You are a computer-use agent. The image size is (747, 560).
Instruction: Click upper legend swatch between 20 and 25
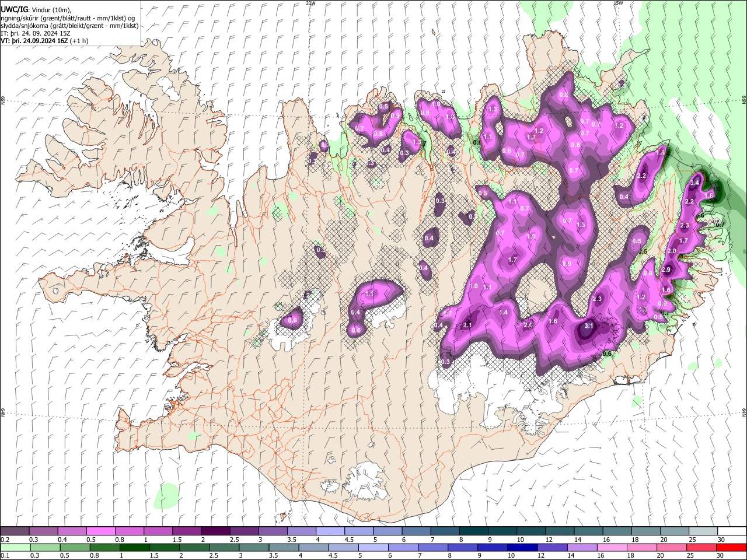click(674, 531)
